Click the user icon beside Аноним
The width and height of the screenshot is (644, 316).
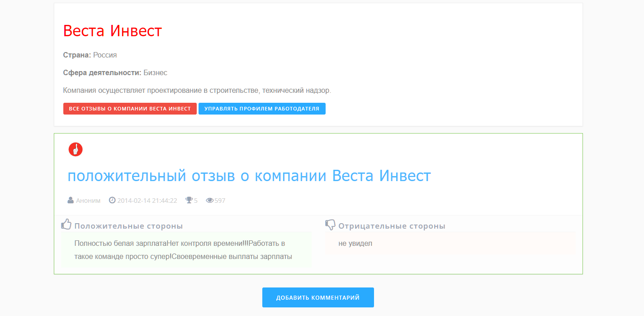point(71,200)
